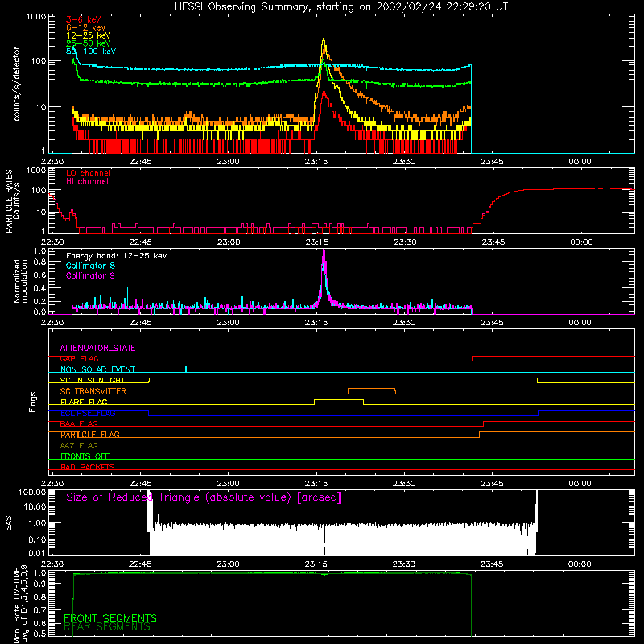644x644 pixels.
Task: Click the 00:00 tick label under Flags panel
Action: coord(580,484)
